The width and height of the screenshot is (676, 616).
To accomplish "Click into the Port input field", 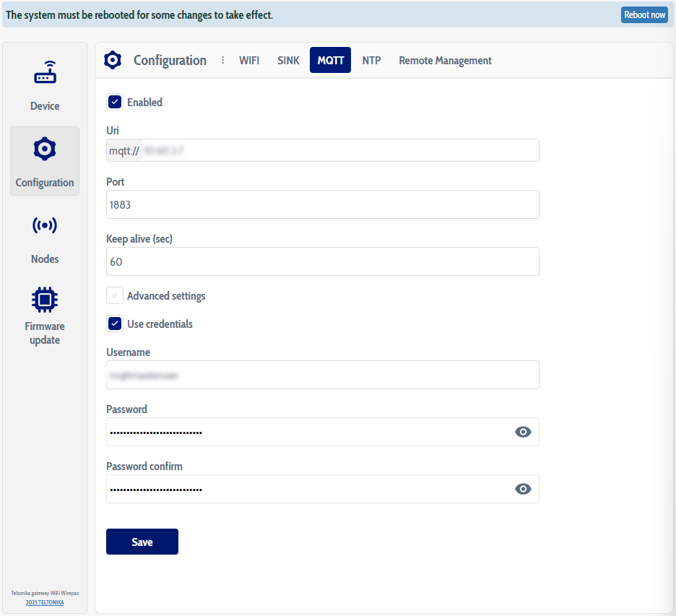I will pos(322,204).
